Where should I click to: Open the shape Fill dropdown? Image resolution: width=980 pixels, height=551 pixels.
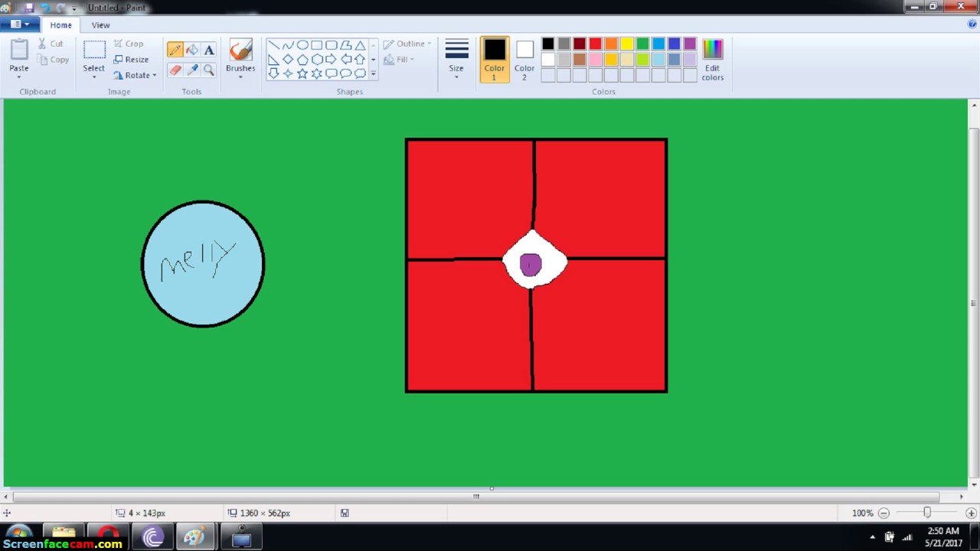(399, 60)
